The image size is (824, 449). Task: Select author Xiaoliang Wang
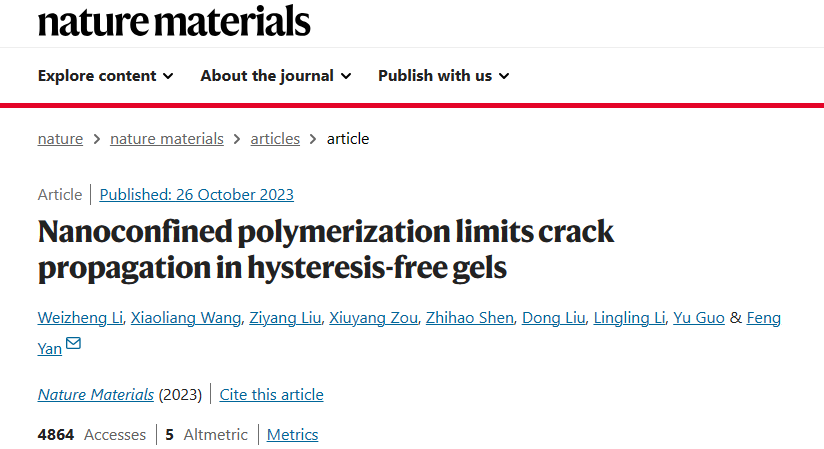pos(186,318)
